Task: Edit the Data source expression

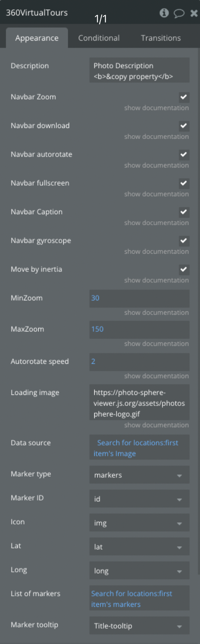Action: tap(139, 448)
